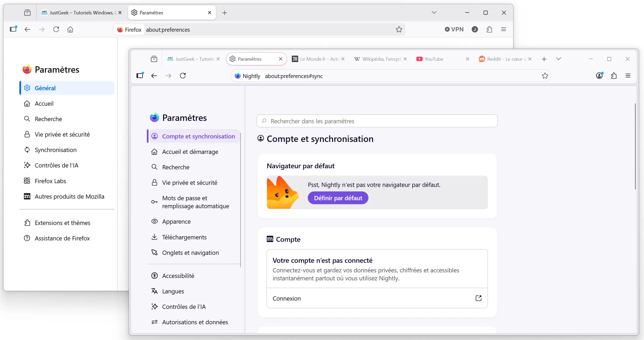This screenshot has height=340, width=644.
Task: Open Apparence settings
Action: point(194,222)
